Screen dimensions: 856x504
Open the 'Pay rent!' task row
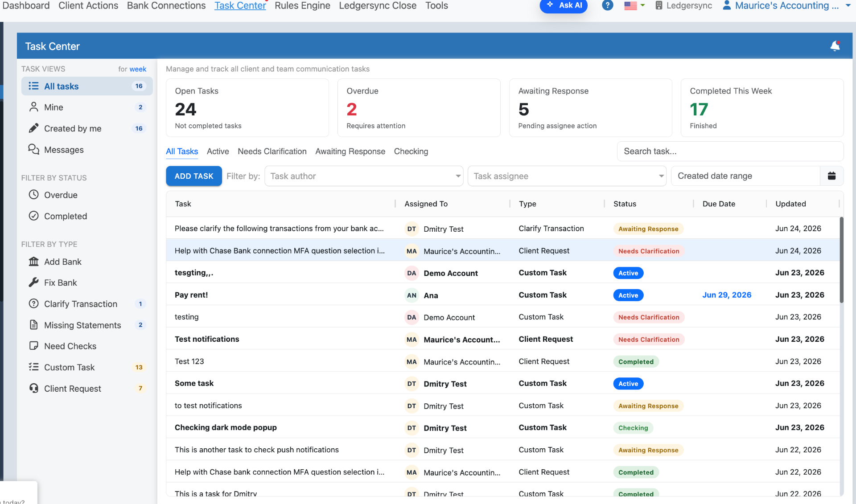click(x=502, y=295)
